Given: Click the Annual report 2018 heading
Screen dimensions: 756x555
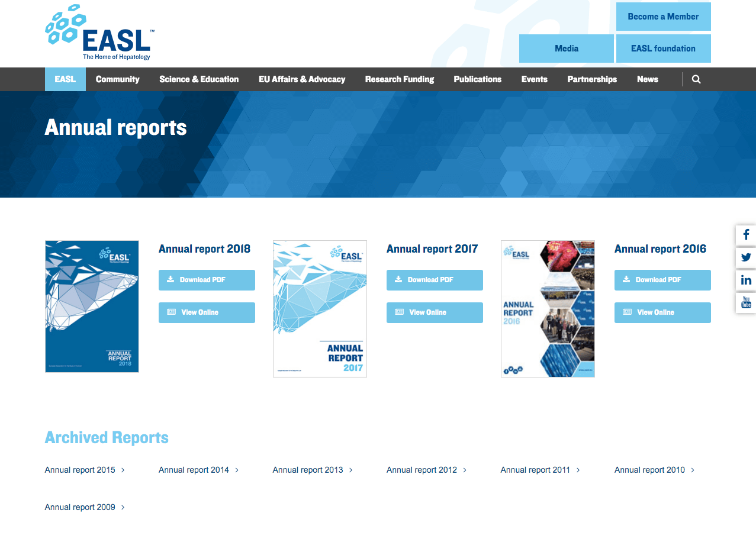Looking at the screenshot, I should coord(204,249).
